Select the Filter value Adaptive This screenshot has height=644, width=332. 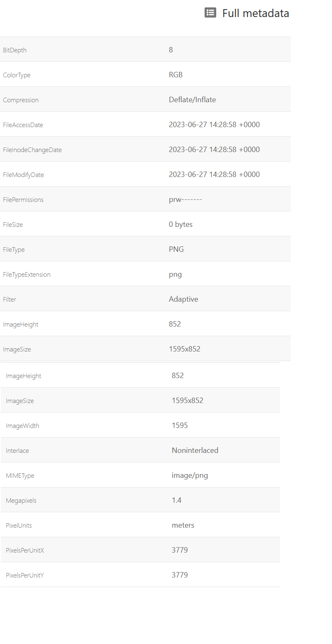[183, 299]
